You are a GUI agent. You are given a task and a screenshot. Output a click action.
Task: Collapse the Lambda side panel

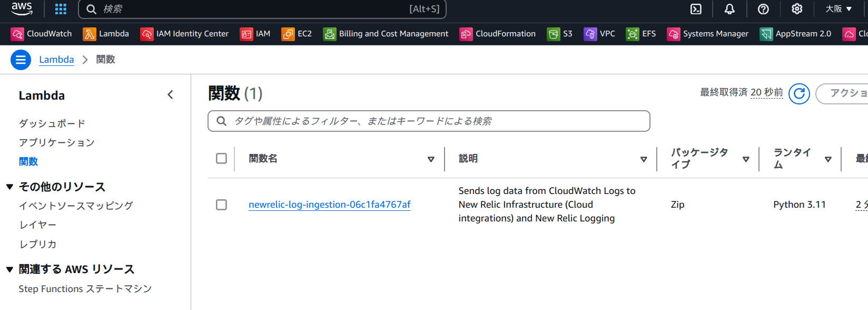click(170, 95)
